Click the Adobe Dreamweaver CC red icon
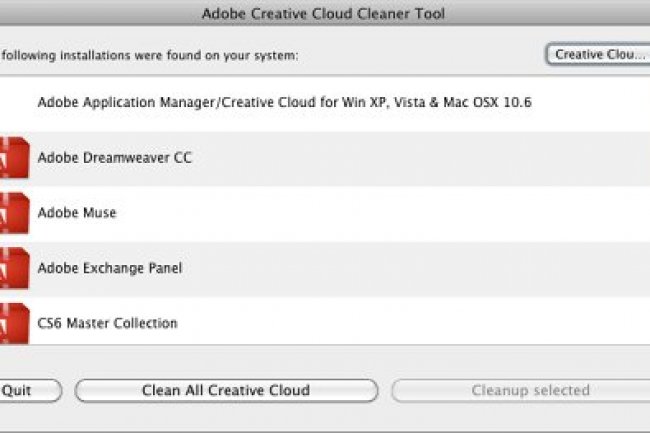This screenshot has width=650, height=433. 14,158
